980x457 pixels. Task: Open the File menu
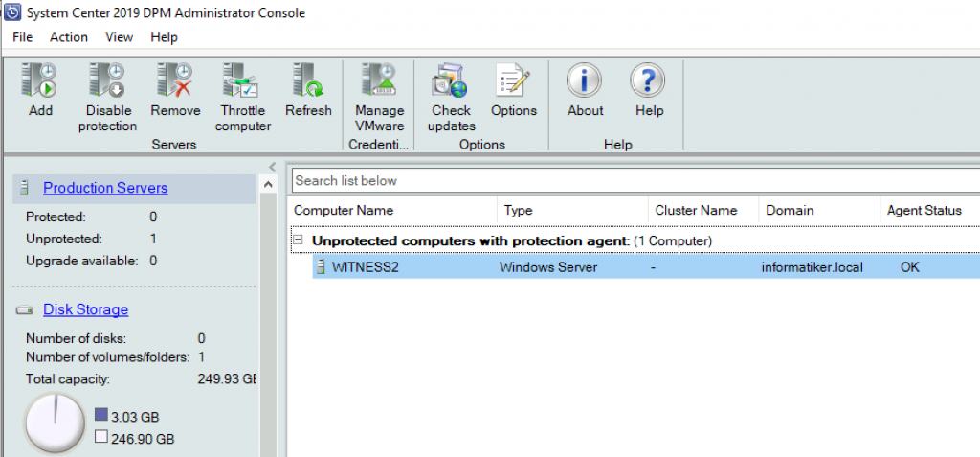click(23, 37)
